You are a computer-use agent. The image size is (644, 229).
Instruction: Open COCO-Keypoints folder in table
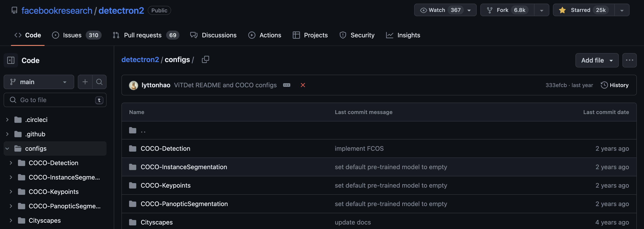click(165, 185)
